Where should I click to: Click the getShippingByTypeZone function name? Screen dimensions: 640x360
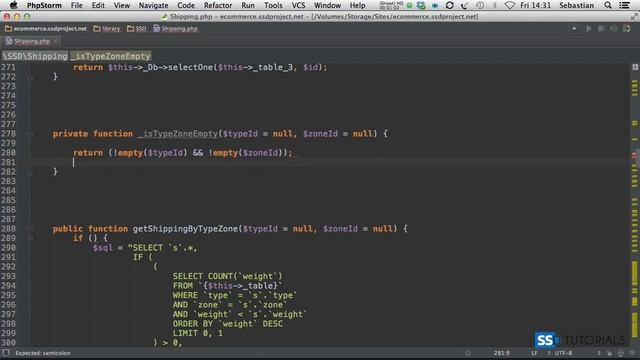185,229
